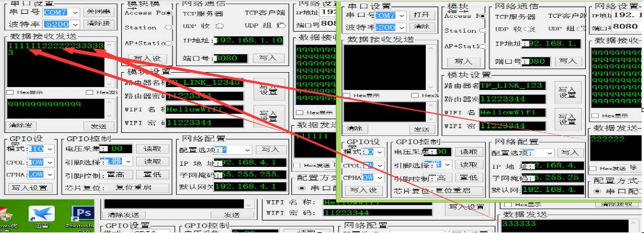Click 写入设置 under CPHA in 关闭串 window

click(30, 188)
